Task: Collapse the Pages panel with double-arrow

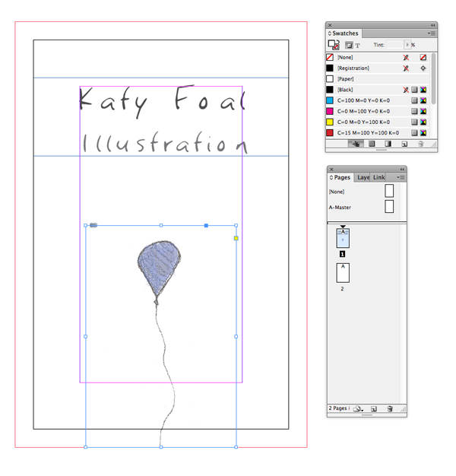Action: pyautogui.click(x=402, y=170)
